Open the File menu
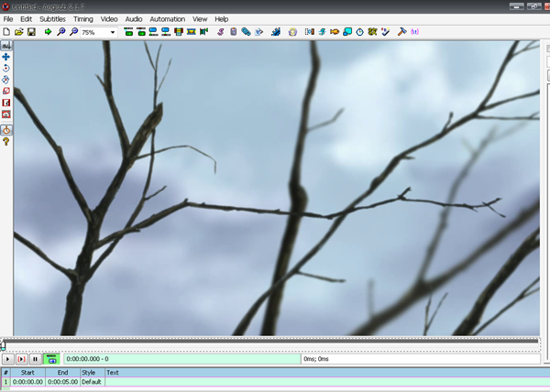The height and width of the screenshot is (392, 550). 8,19
